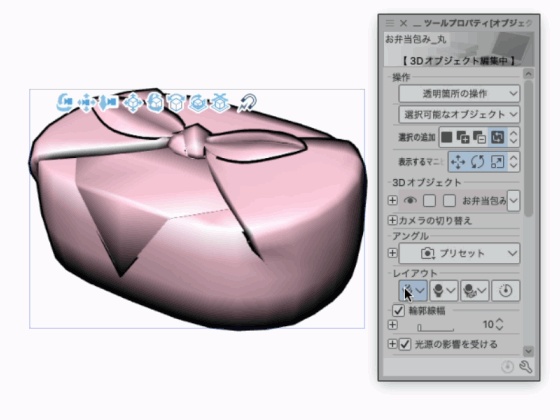Toggle the magnet snap icon above model
The height and width of the screenshot is (420, 560).
pos(248,103)
